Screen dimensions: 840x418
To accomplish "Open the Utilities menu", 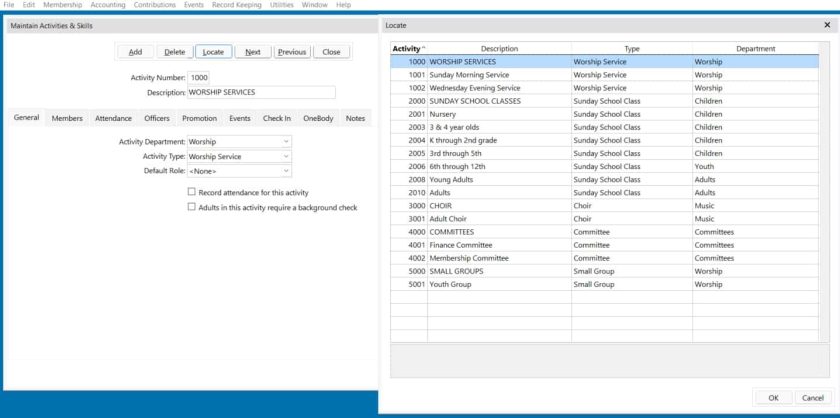I will 282,5.
